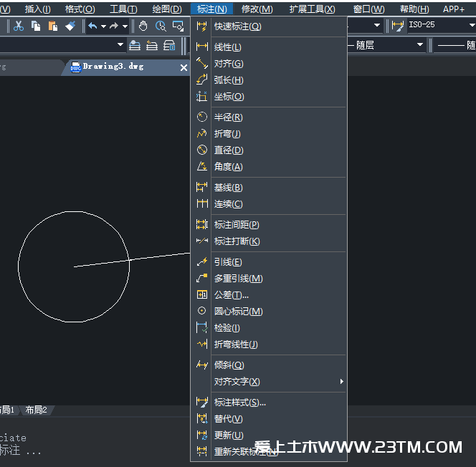Open Dimension Style (标注样式) manager

click(x=239, y=403)
